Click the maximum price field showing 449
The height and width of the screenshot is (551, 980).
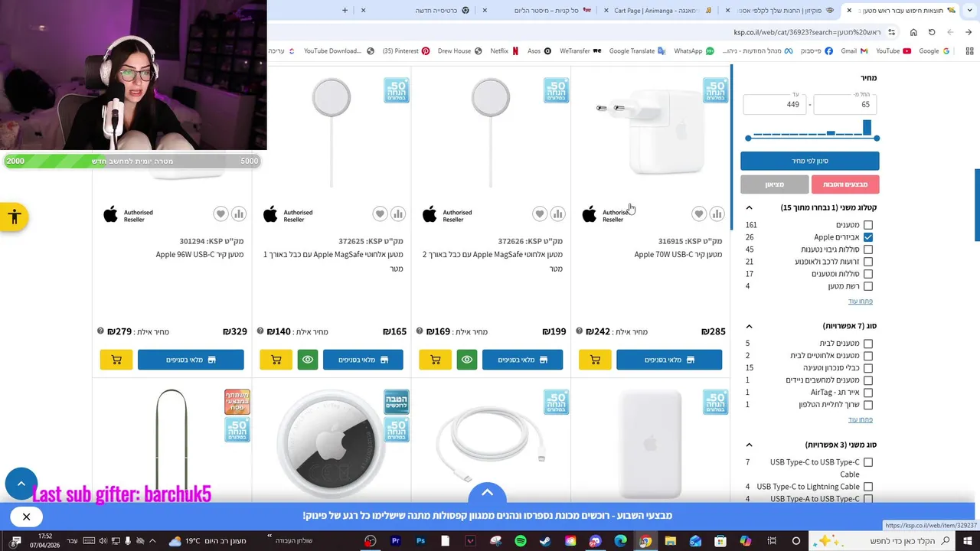(x=775, y=105)
